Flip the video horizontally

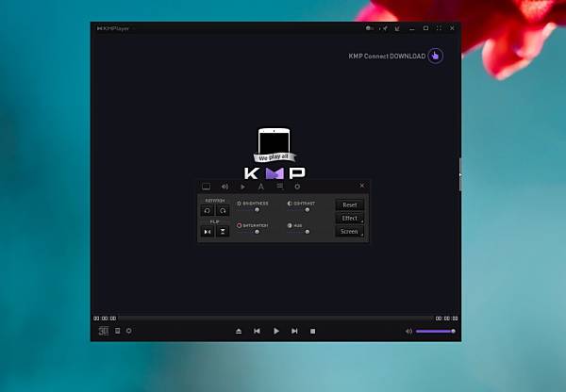point(208,232)
